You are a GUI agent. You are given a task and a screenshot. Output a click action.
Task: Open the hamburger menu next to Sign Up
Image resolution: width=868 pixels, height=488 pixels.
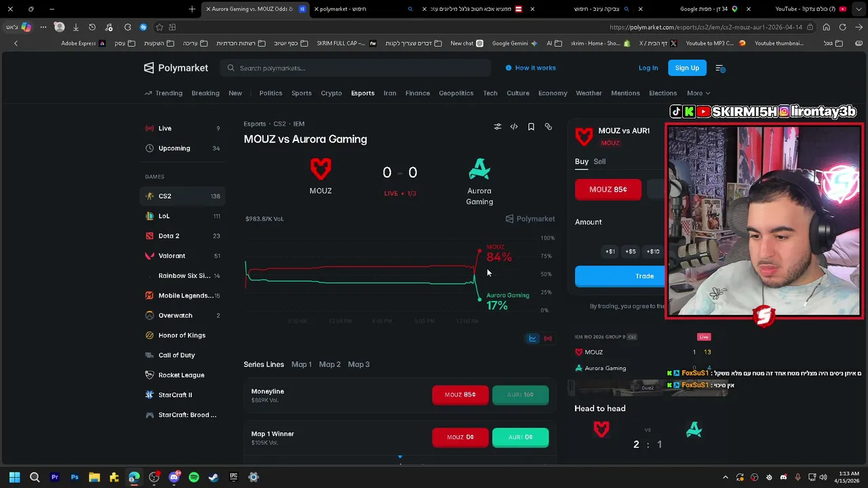point(720,68)
